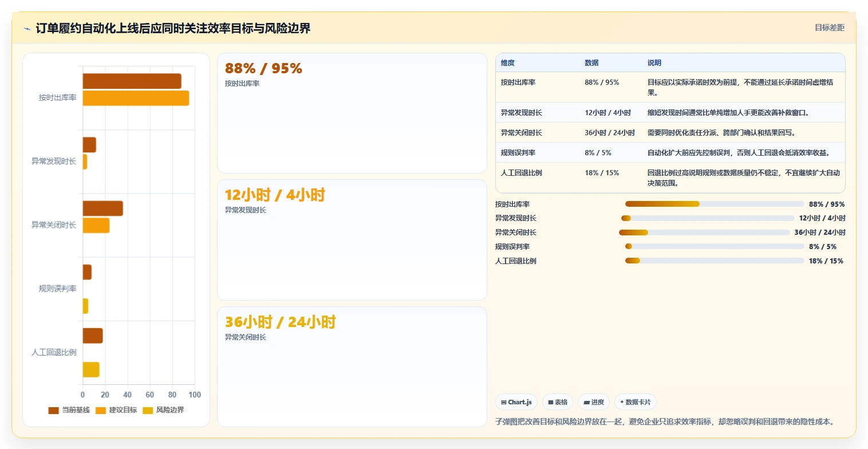Screen dimensions: 868x449
Task: Click the 8% / 5% value beside the progress bar
Action: [823, 247]
